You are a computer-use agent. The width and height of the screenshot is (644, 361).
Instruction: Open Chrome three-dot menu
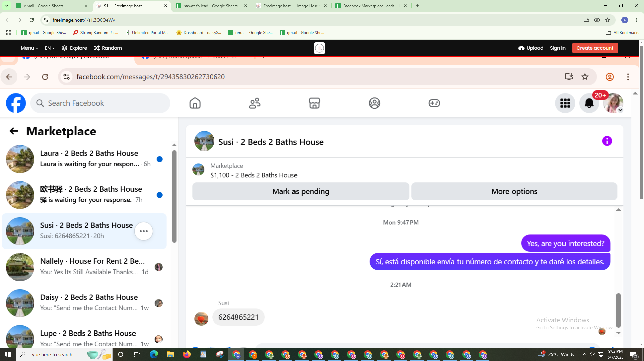[636, 20]
